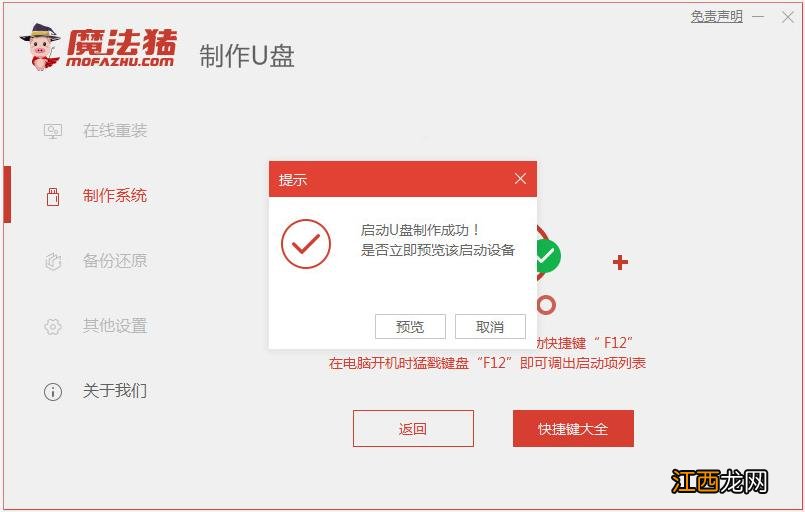This screenshot has width=805, height=512.
Task: Click the 其他设置 gear icon
Action: coord(53,326)
